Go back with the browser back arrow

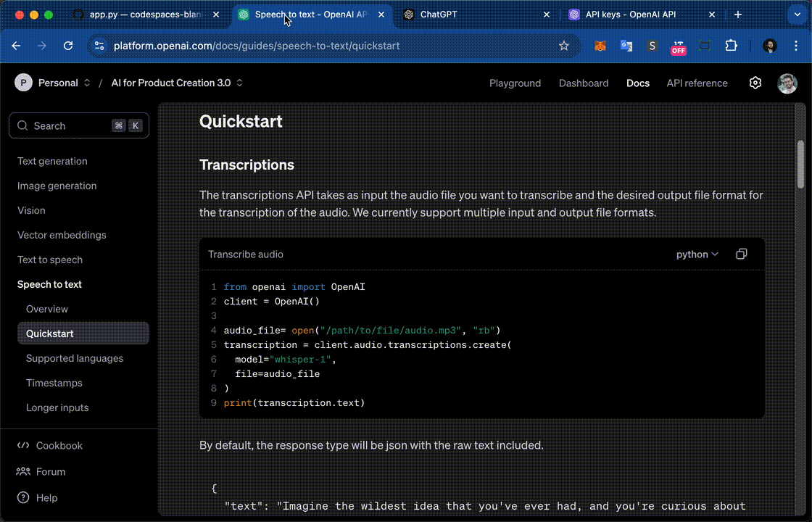pyautogui.click(x=16, y=46)
